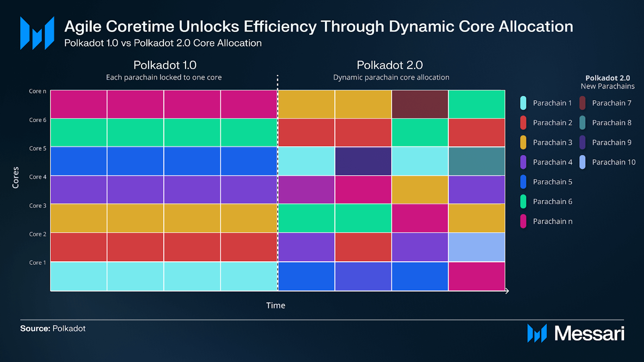Click the Source: Polkadot text

click(x=53, y=328)
